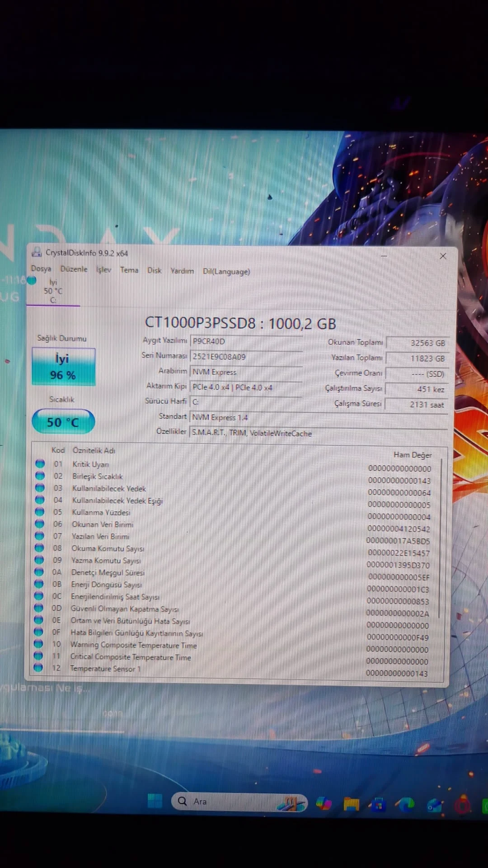Image resolution: width=488 pixels, height=868 pixels.
Task: Open the Dosya menu
Action: pyautogui.click(x=41, y=269)
